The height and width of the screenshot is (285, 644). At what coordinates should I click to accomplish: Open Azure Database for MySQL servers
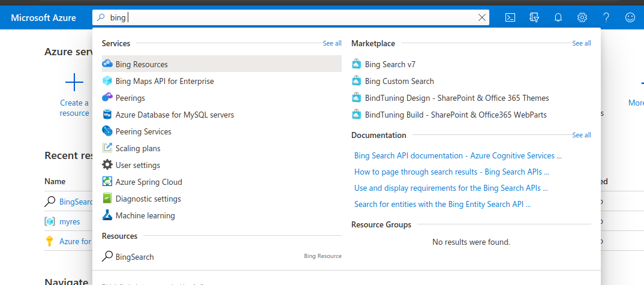click(174, 115)
